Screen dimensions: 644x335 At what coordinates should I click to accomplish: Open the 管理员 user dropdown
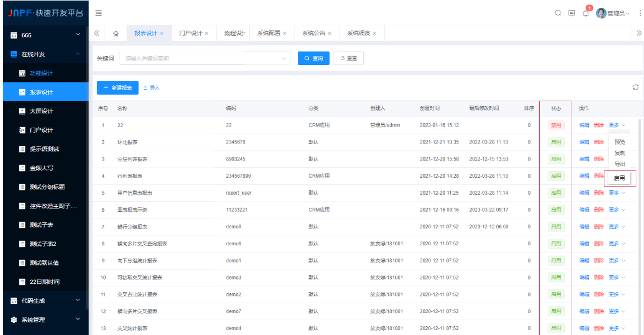tap(619, 14)
